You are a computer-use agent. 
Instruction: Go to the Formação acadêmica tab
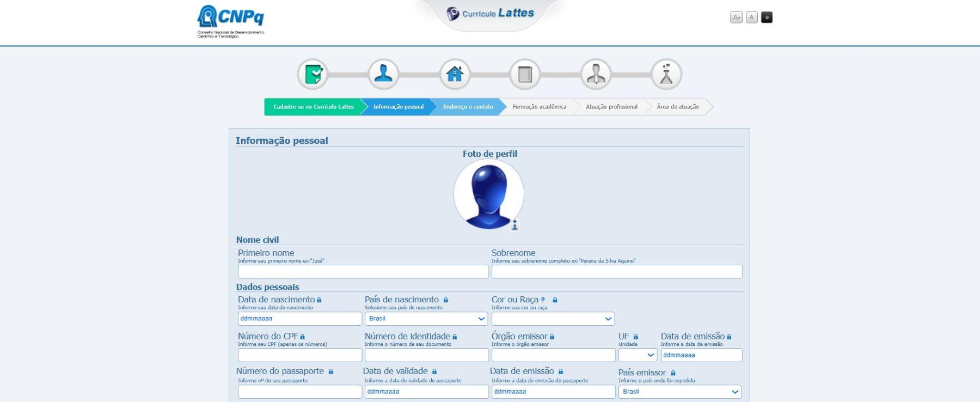pyautogui.click(x=539, y=107)
